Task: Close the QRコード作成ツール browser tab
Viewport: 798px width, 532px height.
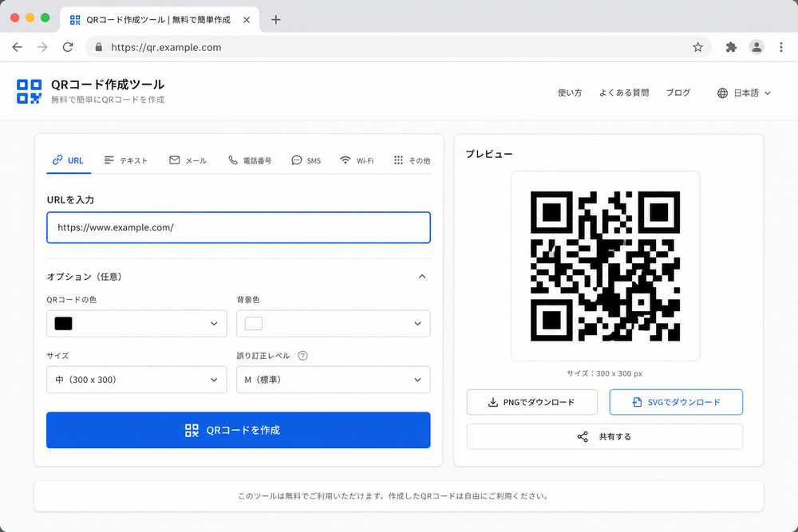Action: [247, 20]
